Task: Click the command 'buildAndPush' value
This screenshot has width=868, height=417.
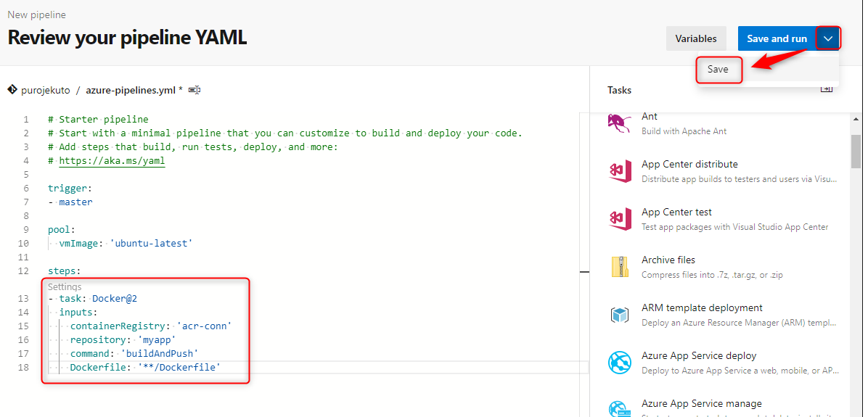Action: 160,353
